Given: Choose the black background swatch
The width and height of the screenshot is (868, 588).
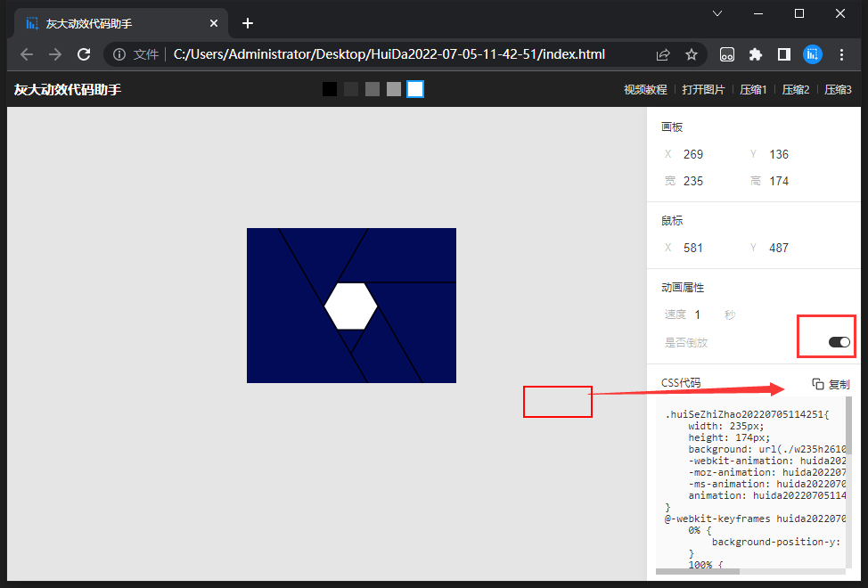Looking at the screenshot, I should 330,89.
